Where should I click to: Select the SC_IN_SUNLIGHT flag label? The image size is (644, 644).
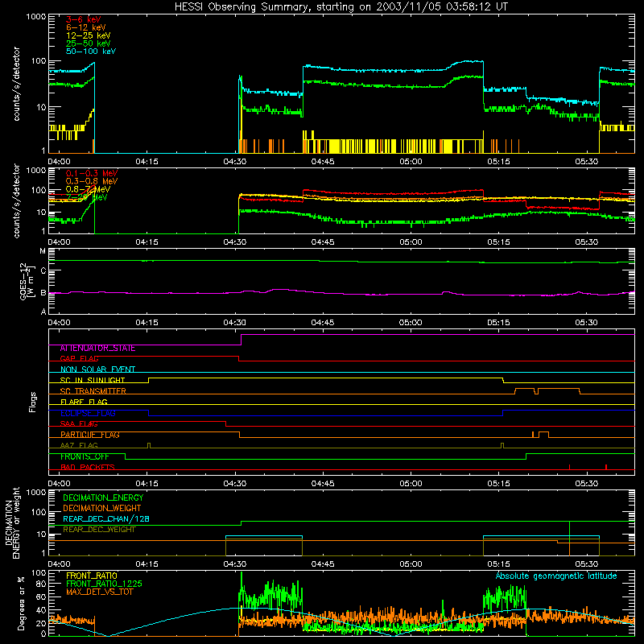[x=93, y=380]
